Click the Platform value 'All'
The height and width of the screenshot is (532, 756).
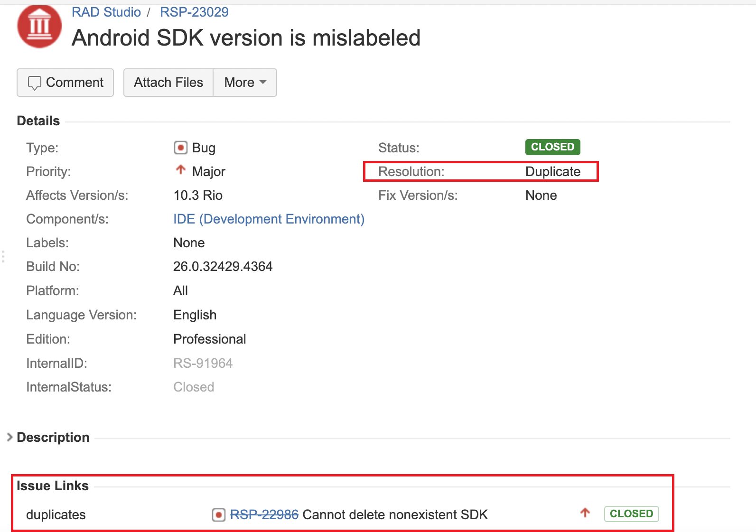(181, 290)
